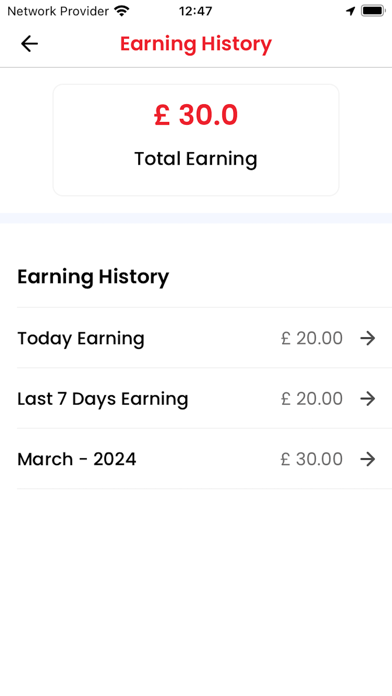Tap the battery status icon
392x696 pixels.
[x=373, y=11]
